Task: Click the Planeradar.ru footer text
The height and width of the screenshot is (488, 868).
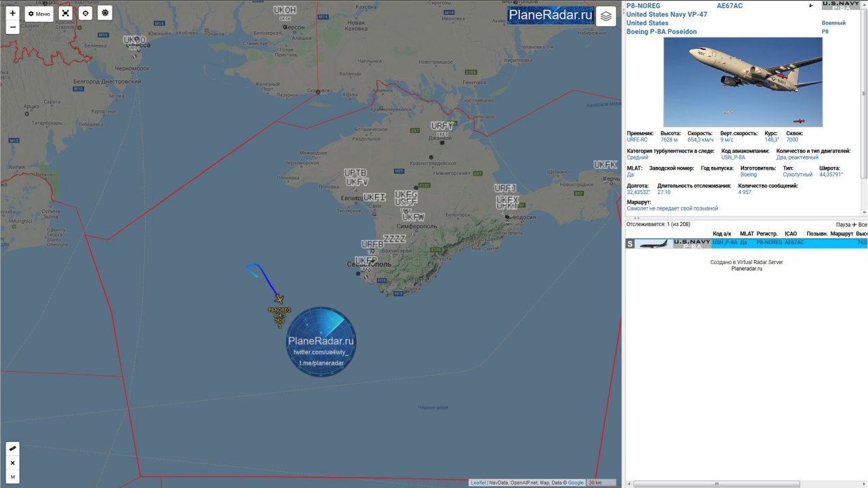Action: [747, 268]
